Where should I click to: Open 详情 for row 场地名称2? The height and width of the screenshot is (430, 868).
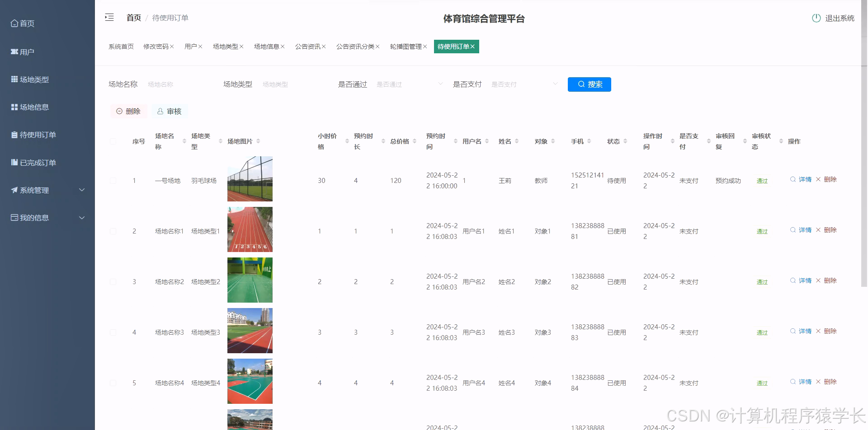pos(801,280)
